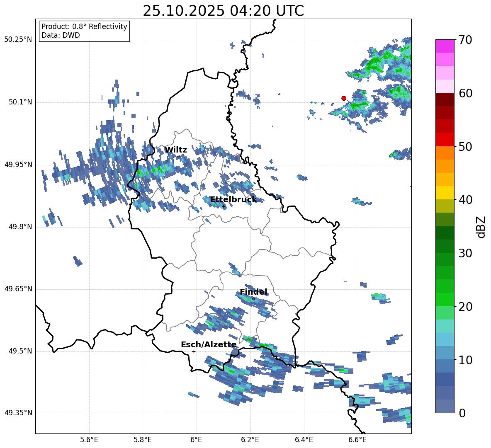Click the 30 colorbar tick label
The width and height of the screenshot is (491, 448).
[465, 253]
